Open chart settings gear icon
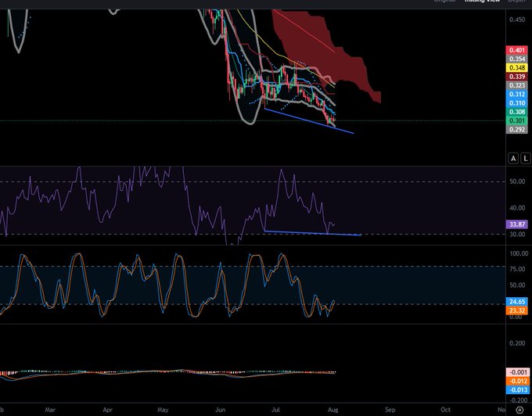This screenshot has height=416, width=532. pos(519,410)
